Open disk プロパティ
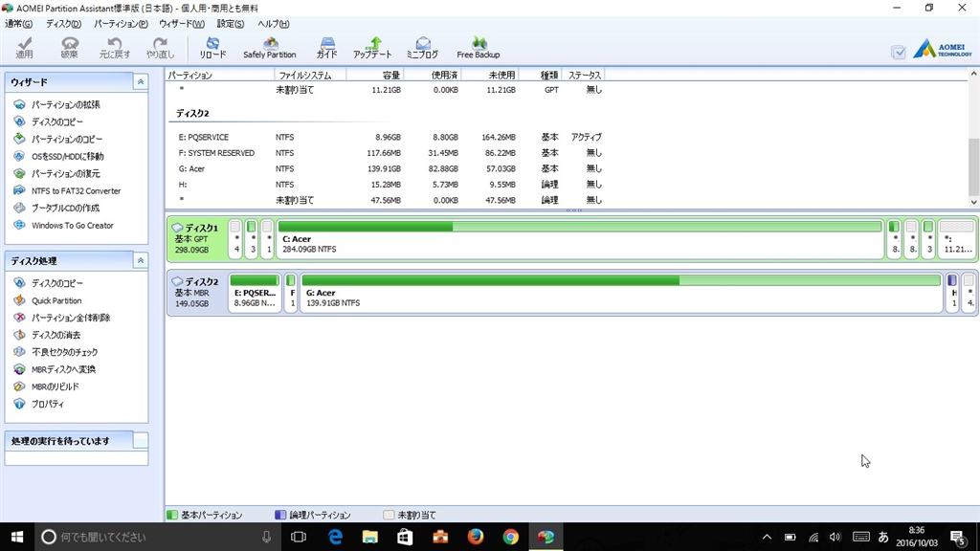The image size is (980, 551). 48,404
